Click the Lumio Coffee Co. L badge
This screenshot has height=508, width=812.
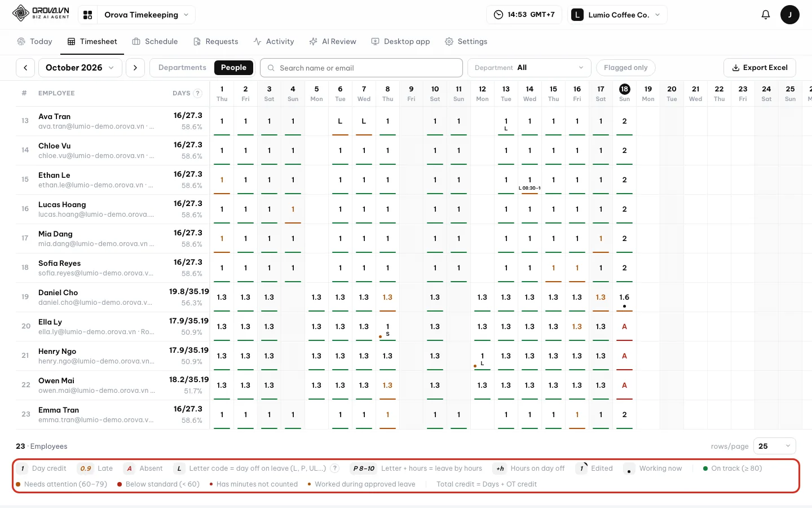coord(577,15)
